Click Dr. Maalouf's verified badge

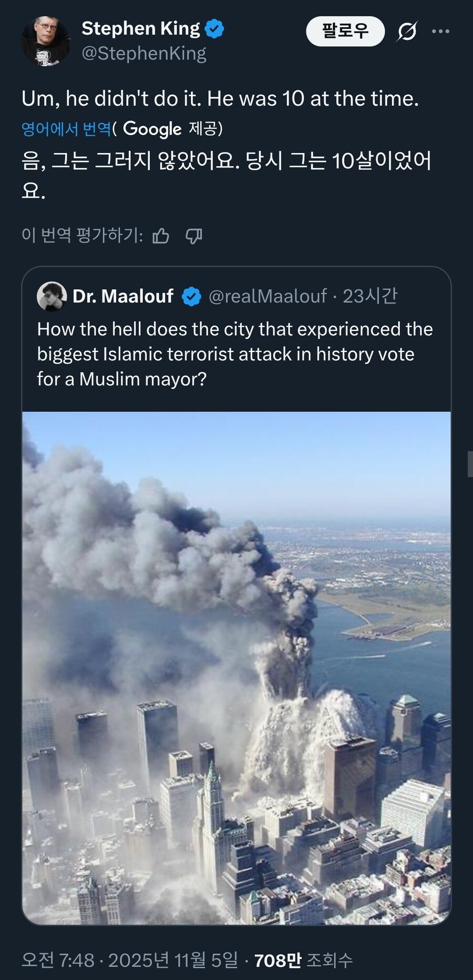[x=191, y=297]
